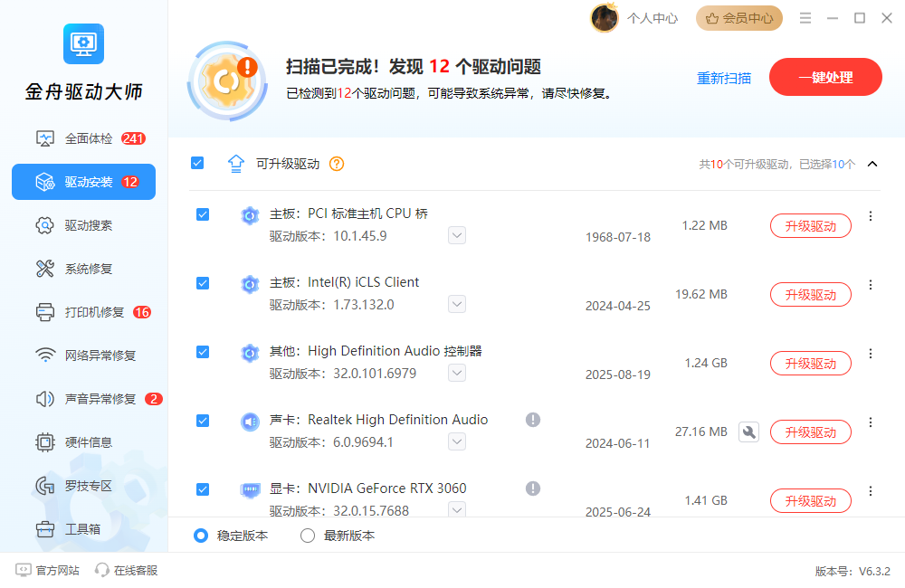Open 硬件信息 in sidebar
This screenshot has width=905, height=588.
83,442
